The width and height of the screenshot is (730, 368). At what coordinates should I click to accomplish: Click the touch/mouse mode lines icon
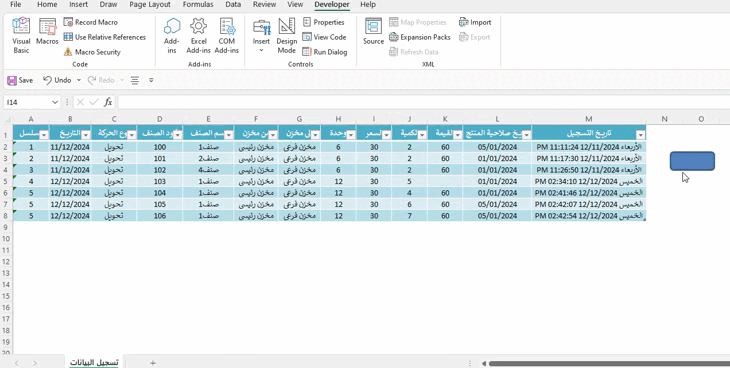pyautogui.click(x=135, y=80)
